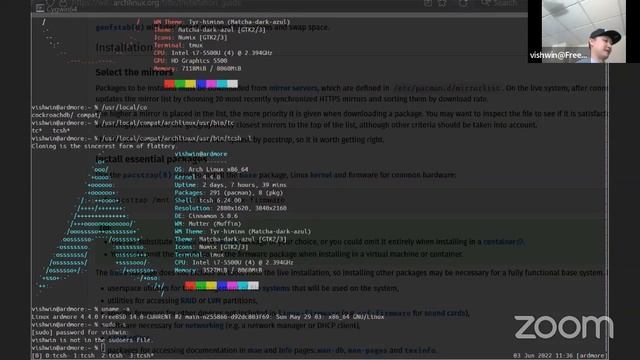Viewport: 640px width, 360px height.
Task: Select tmux window 3:tcsh* in the status bar
Action: tap(141, 356)
